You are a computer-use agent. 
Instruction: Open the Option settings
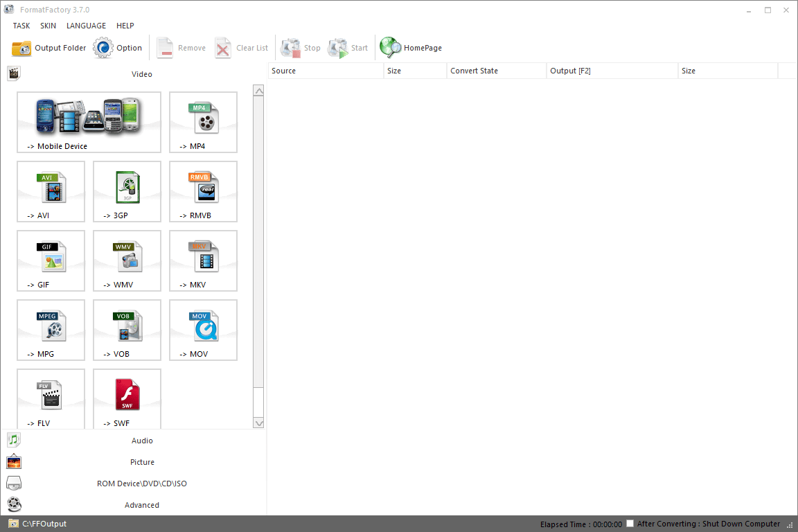(118, 47)
